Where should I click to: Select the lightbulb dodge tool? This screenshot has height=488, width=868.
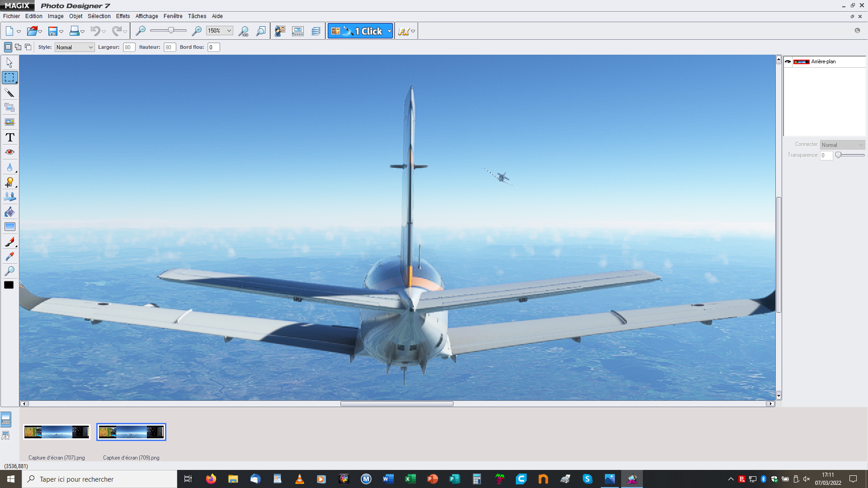coord(9,182)
